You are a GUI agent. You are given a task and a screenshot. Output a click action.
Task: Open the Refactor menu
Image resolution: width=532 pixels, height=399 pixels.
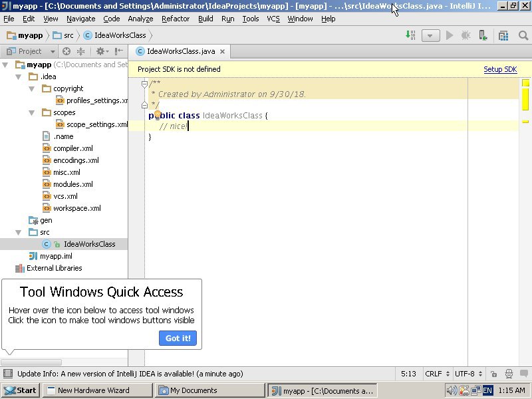tap(176, 19)
